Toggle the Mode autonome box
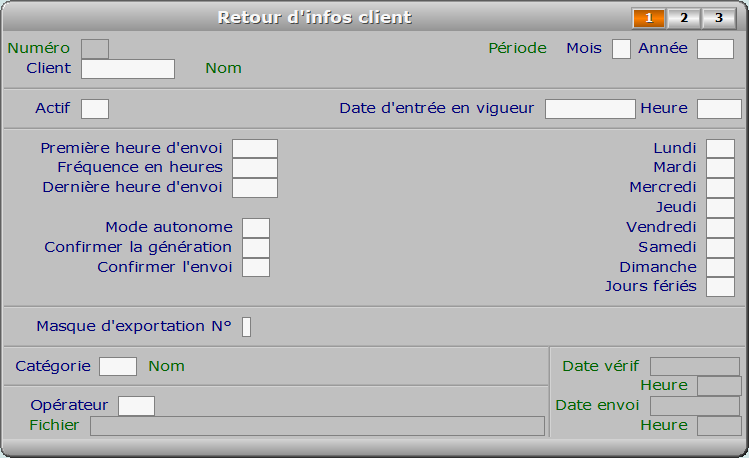 coord(256,228)
